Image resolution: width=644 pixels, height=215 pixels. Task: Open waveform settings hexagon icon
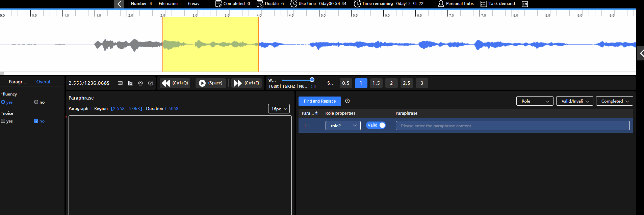(x=140, y=83)
